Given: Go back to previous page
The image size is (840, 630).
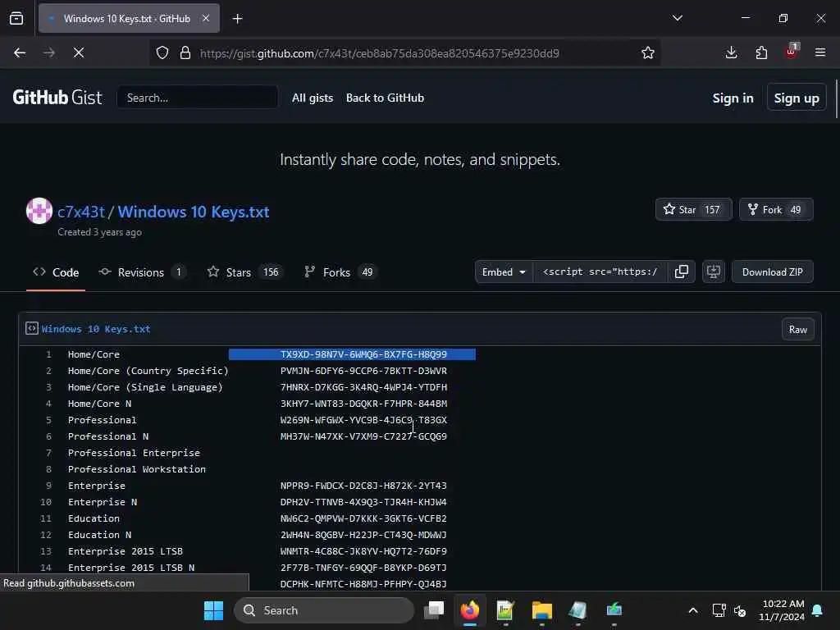Looking at the screenshot, I should (x=20, y=52).
